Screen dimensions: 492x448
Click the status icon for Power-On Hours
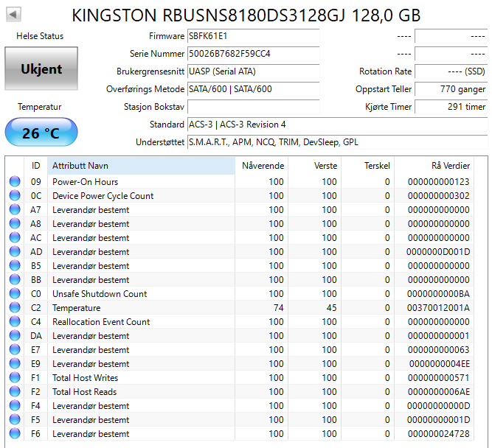(x=15, y=181)
